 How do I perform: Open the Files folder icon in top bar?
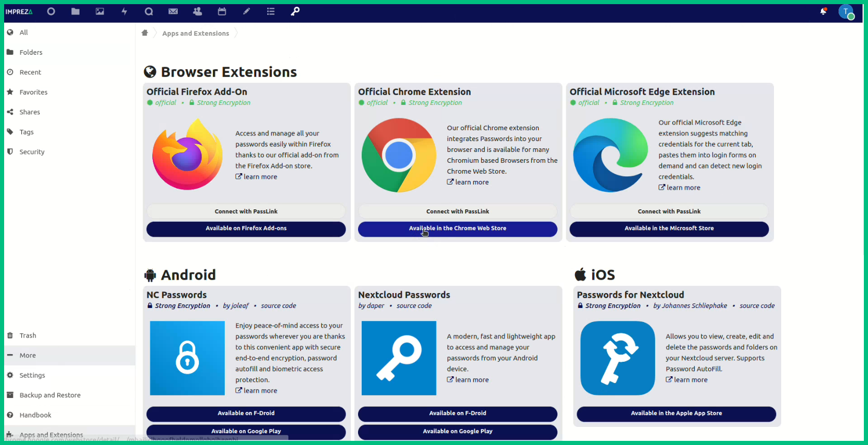pyautogui.click(x=75, y=11)
